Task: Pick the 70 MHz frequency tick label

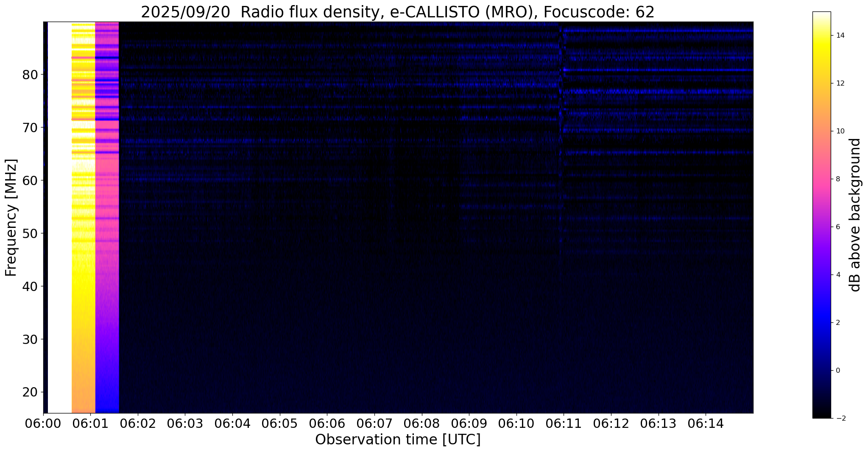Action: [30, 128]
